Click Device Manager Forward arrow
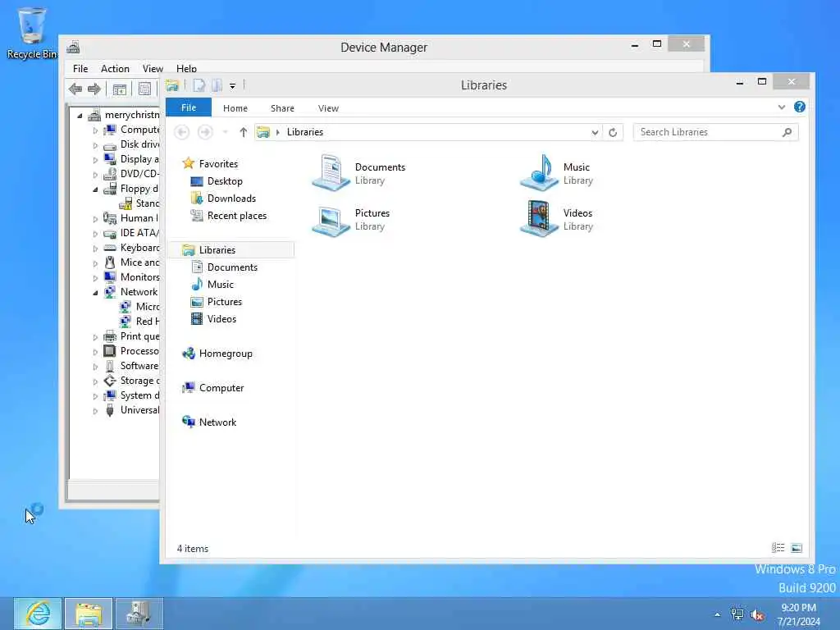 (x=94, y=89)
